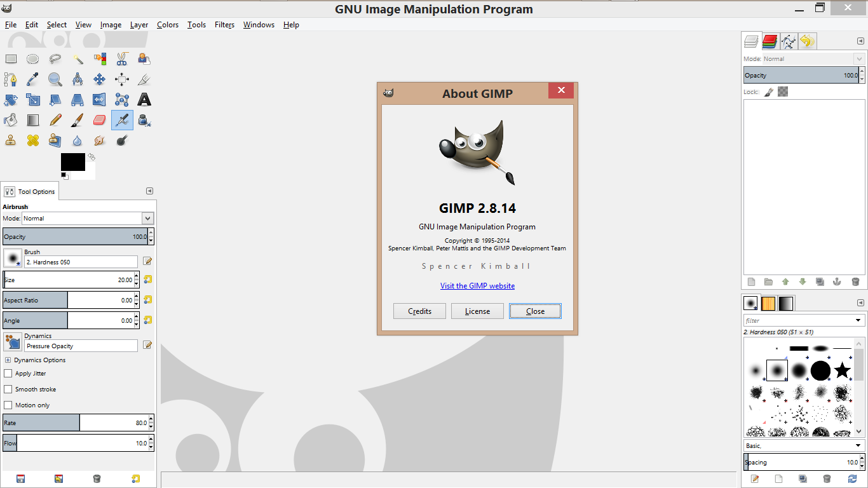Viewport: 868px width, 488px height.
Task: Open the Visit the GIMP website link
Action: 478,286
